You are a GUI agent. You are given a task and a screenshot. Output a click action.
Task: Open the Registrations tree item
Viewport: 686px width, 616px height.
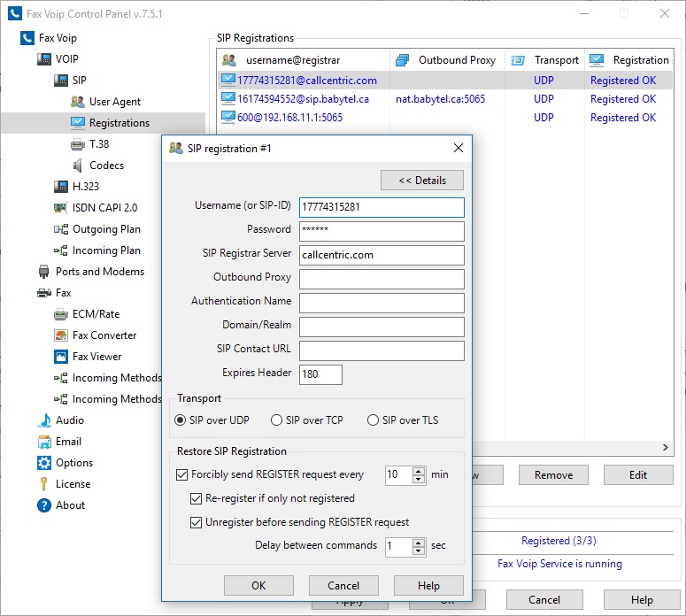119,123
